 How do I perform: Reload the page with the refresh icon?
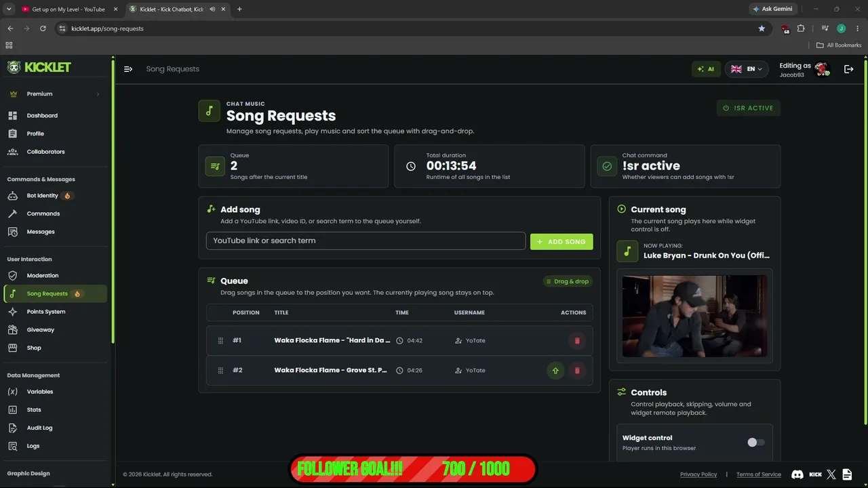coord(43,28)
